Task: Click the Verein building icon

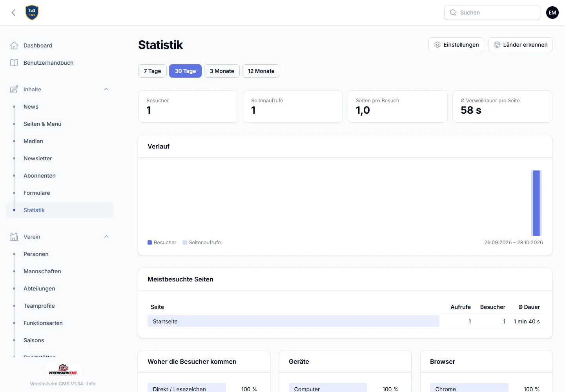Action: click(14, 237)
